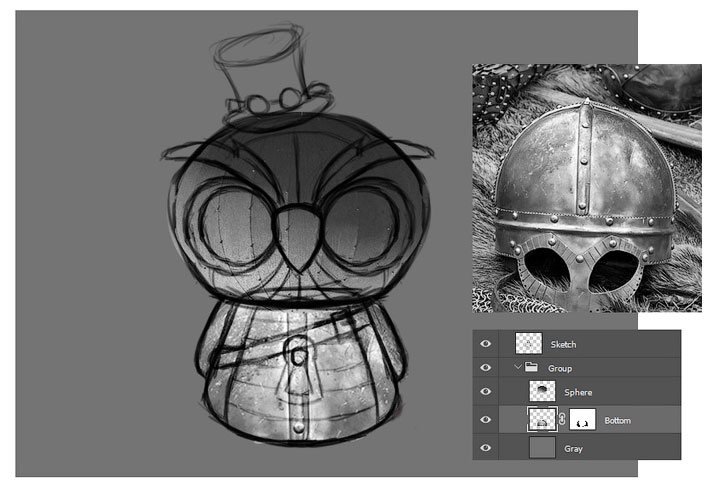Click the Group folder icon
Screen dimensions: 725x502
tap(531, 367)
